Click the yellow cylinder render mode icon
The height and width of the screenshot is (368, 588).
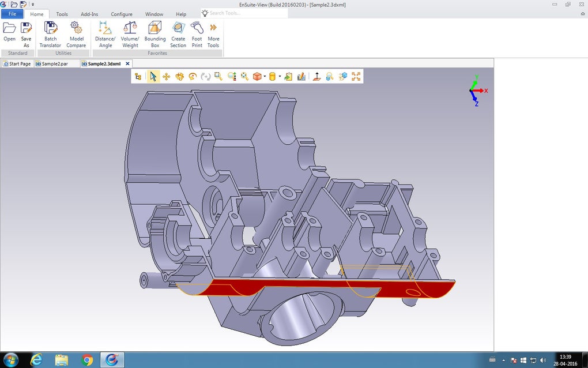pyautogui.click(x=272, y=77)
